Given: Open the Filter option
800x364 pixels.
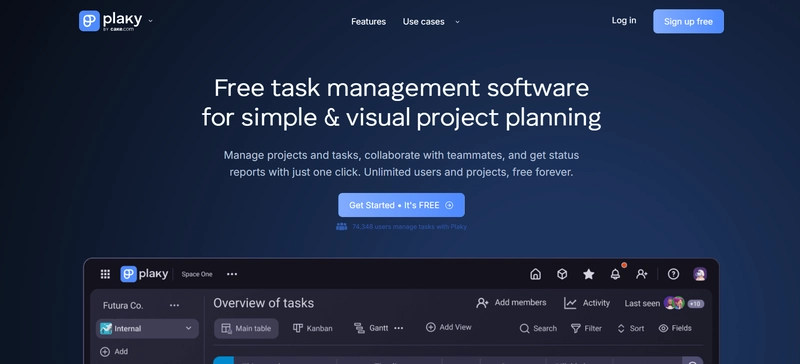Looking at the screenshot, I should [x=586, y=328].
